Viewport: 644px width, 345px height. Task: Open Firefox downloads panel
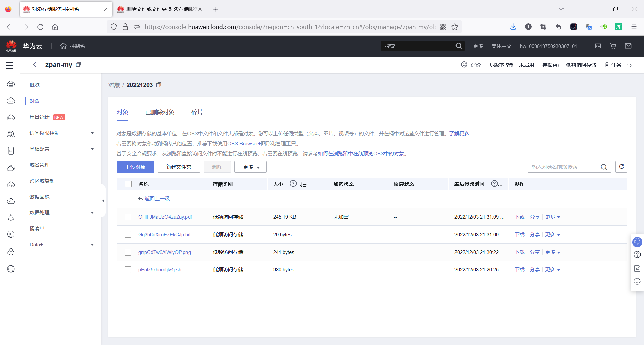point(513,27)
